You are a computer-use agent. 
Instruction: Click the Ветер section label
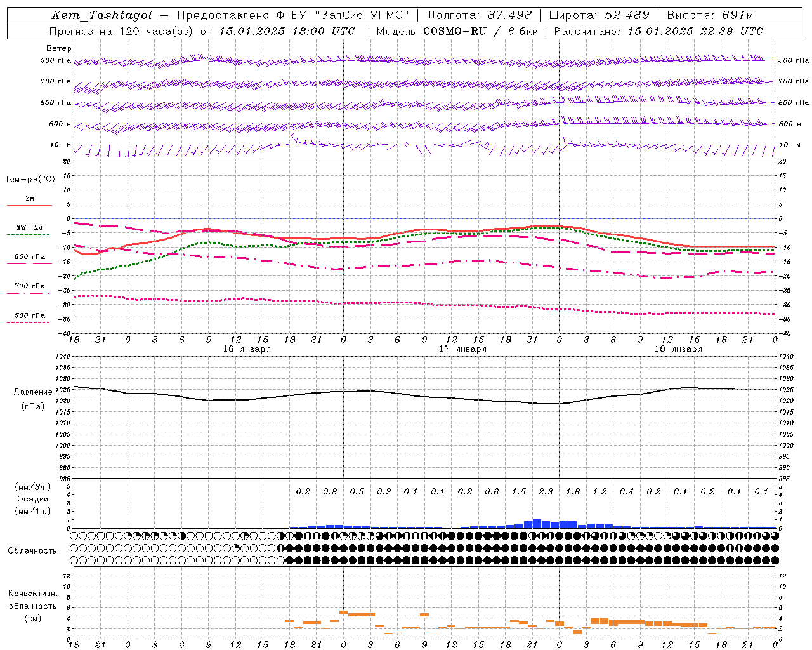[x=59, y=48]
